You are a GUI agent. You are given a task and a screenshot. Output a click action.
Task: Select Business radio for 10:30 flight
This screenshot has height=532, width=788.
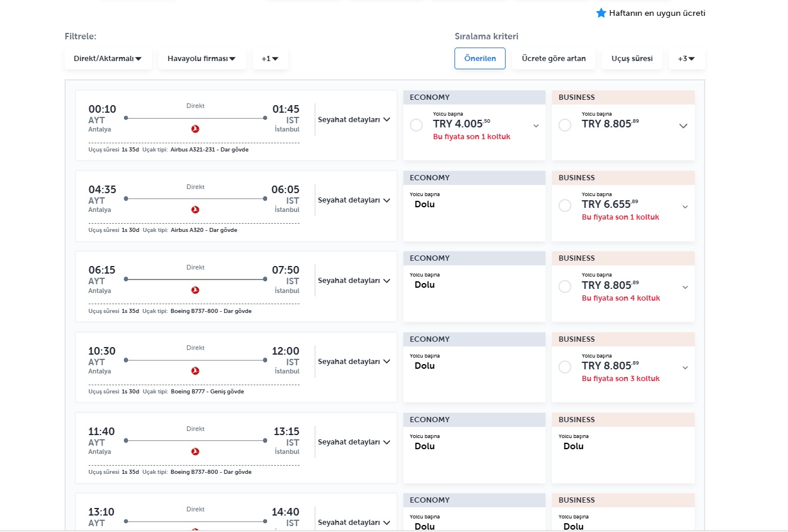point(565,367)
